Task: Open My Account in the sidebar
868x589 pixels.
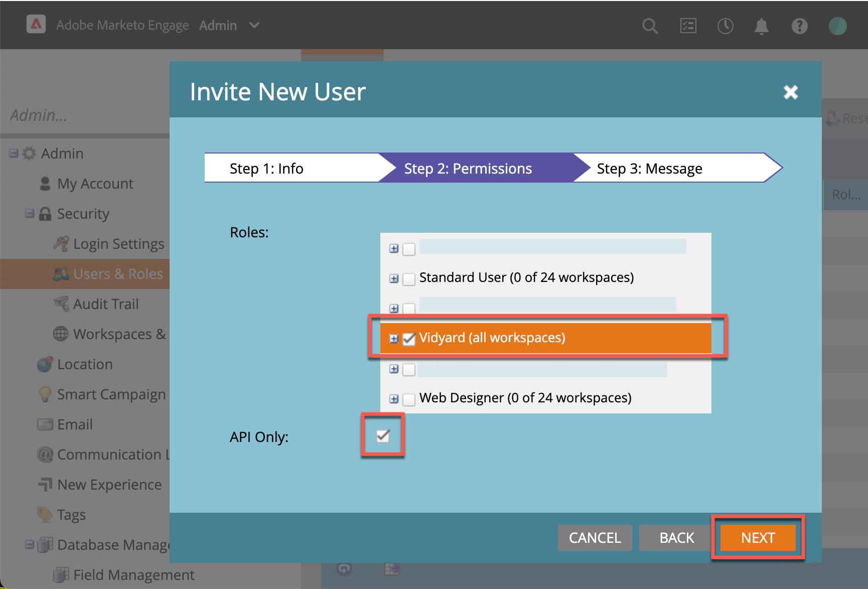Action: click(x=95, y=184)
